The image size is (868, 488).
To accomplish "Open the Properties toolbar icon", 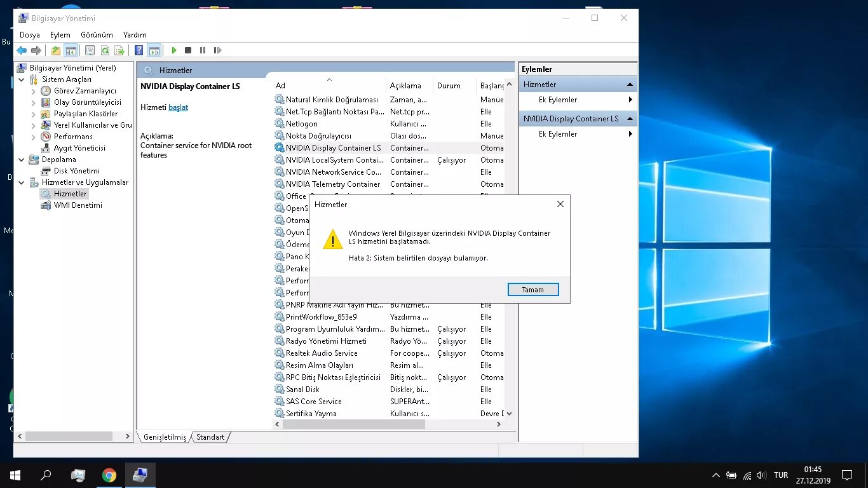I will 90,50.
